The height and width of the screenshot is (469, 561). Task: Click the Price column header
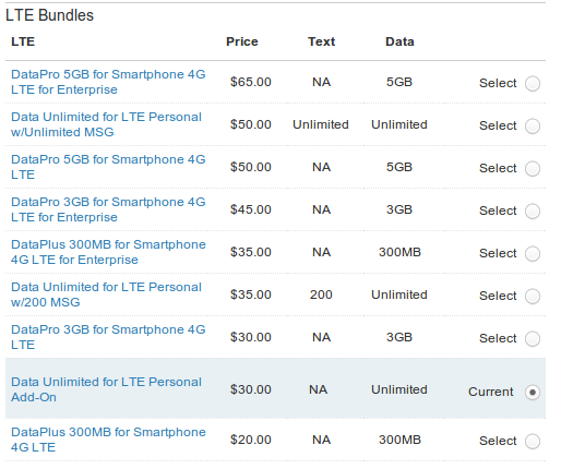[x=242, y=41]
